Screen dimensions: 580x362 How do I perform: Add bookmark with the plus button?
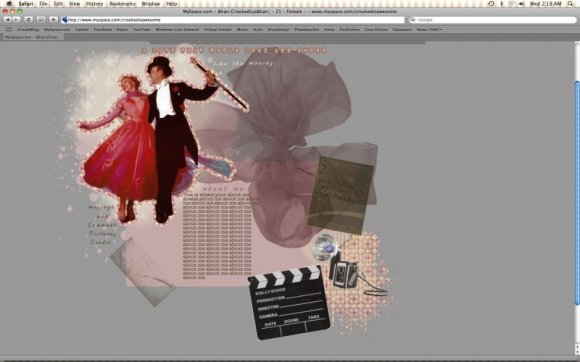click(x=53, y=20)
